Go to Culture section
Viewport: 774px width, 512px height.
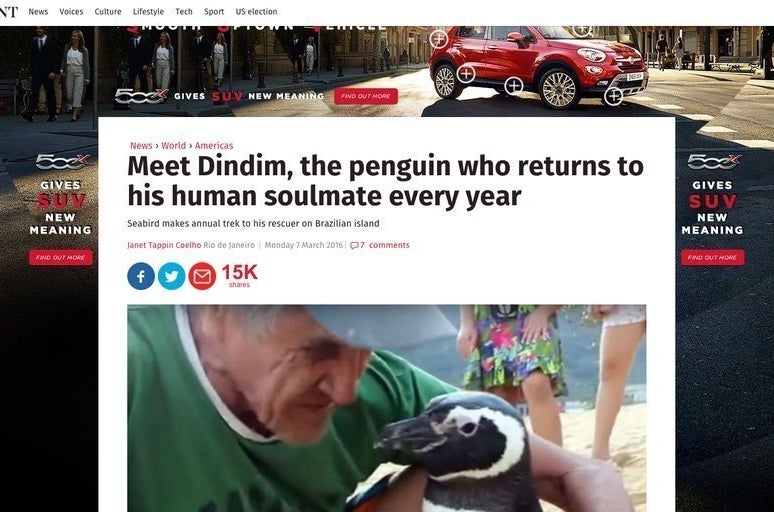[x=108, y=11]
